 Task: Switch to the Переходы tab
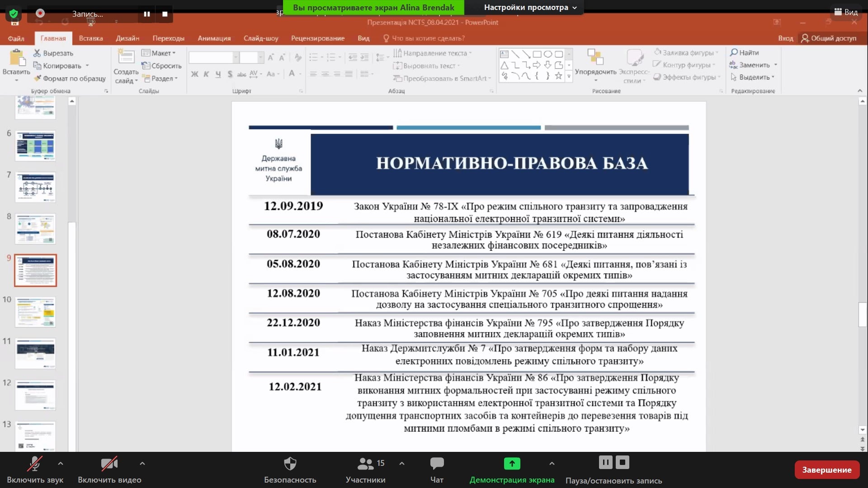[168, 38]
